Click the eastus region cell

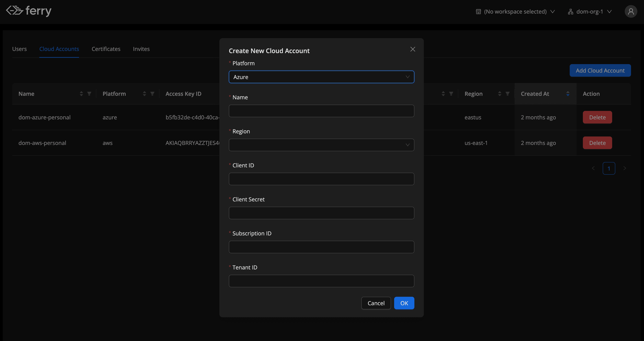point(473,117)
